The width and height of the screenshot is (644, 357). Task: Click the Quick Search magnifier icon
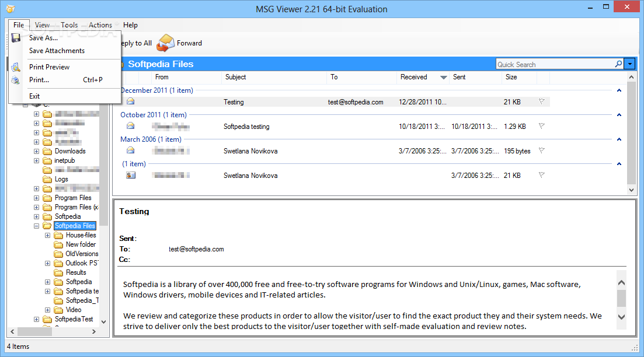click(618, 64)
